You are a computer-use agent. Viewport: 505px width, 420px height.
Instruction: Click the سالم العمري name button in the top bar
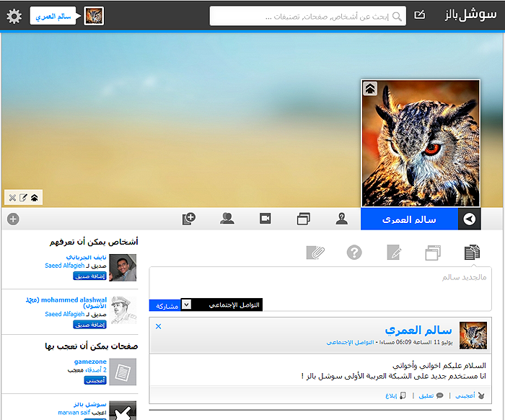[53, 16]
